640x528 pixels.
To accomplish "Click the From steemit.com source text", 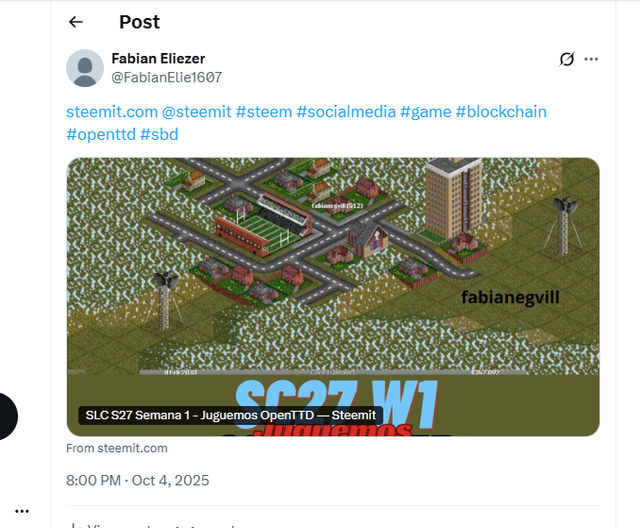I will pos(117,448).
